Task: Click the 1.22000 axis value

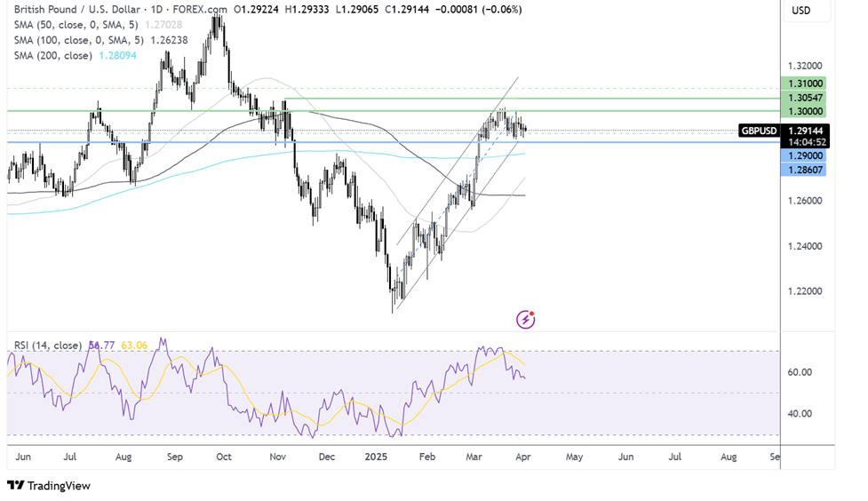Action: pyautogui.click(x=805, y=291)
